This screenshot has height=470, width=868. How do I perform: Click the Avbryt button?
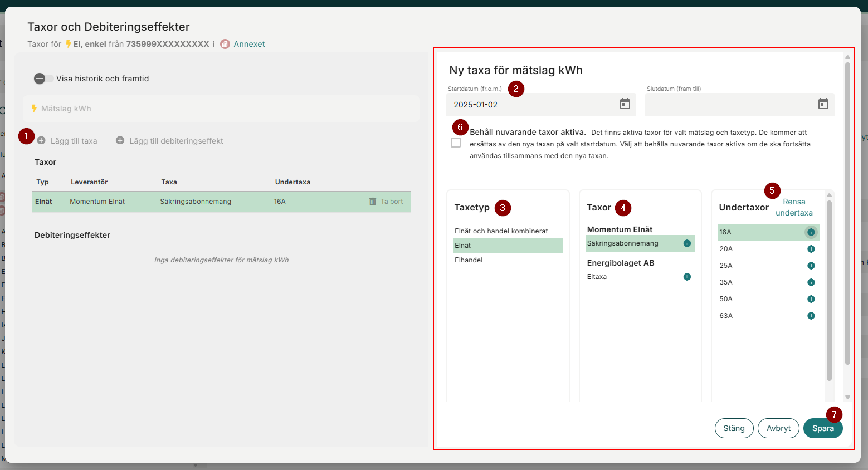pos(778,428)
